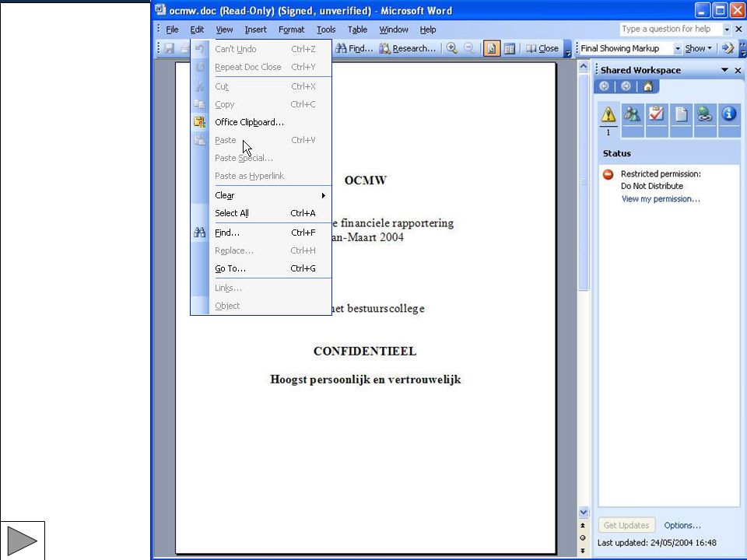Toggle the actual page view icon

point(492,48)
